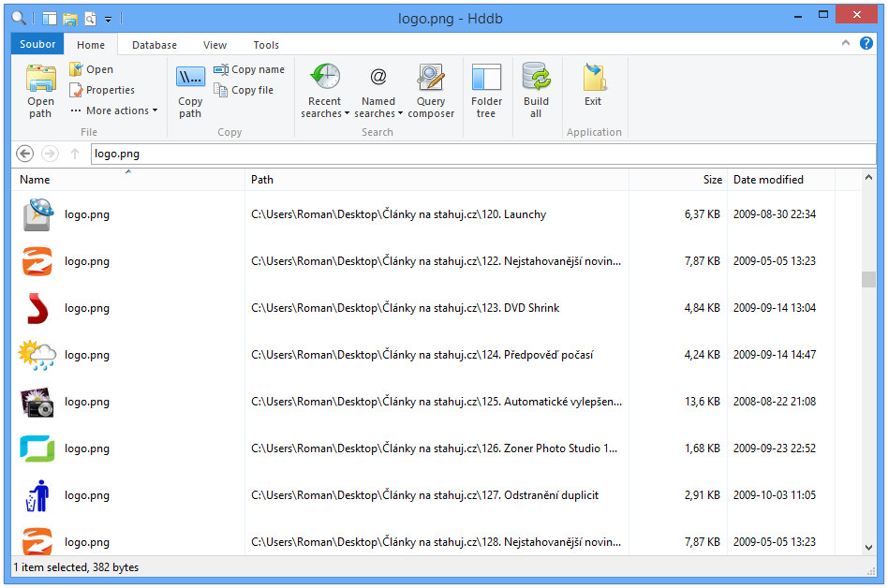Click the date 2009-09-23 22:52
This screenshot has width=888, height=588.
pos(775,448)
